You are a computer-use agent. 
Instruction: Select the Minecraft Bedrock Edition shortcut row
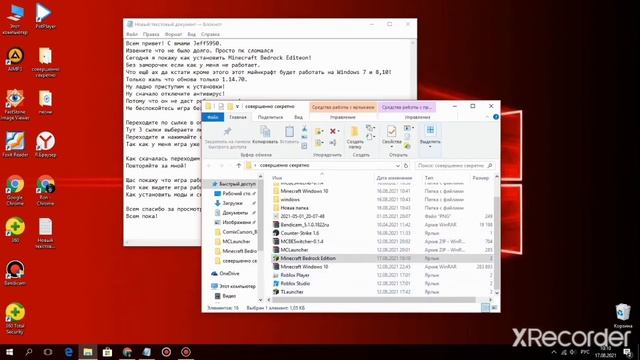click(383, 258)
